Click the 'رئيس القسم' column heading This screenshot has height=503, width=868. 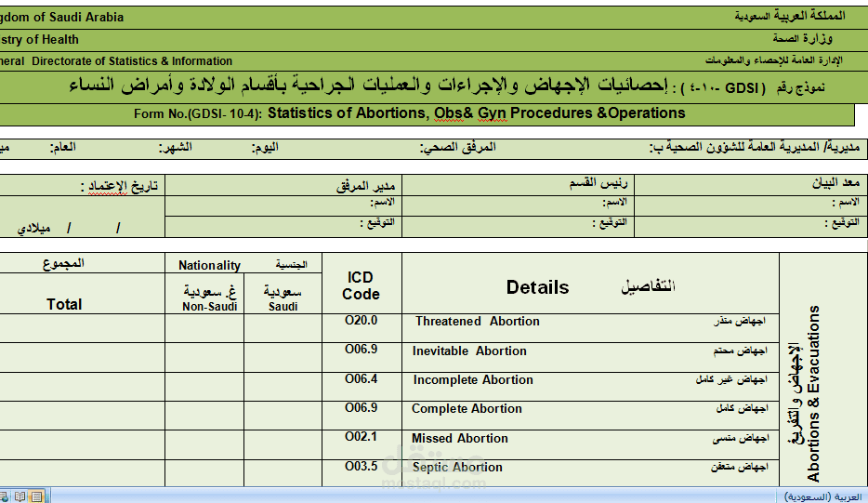pyautogui.click(x=598, y=183)
